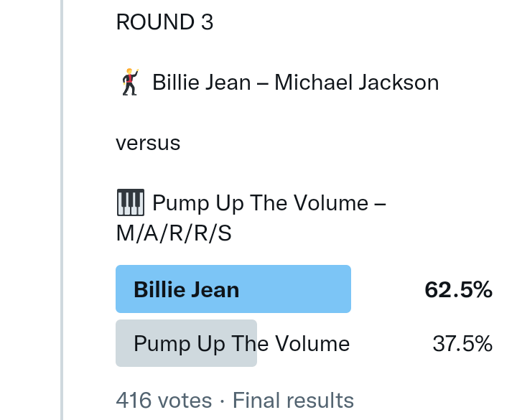Click the 62.5% result percentage
The image size is (517, 420).
pyautogui.click(x=458, y=289)
